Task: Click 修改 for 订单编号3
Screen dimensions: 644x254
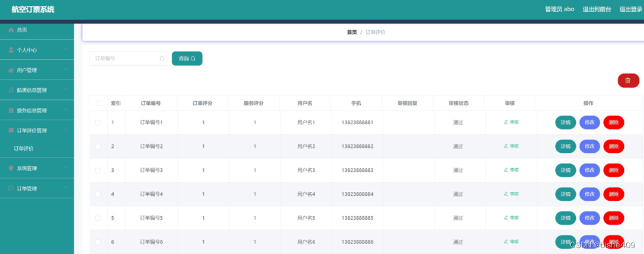Action: click(589, 170)
